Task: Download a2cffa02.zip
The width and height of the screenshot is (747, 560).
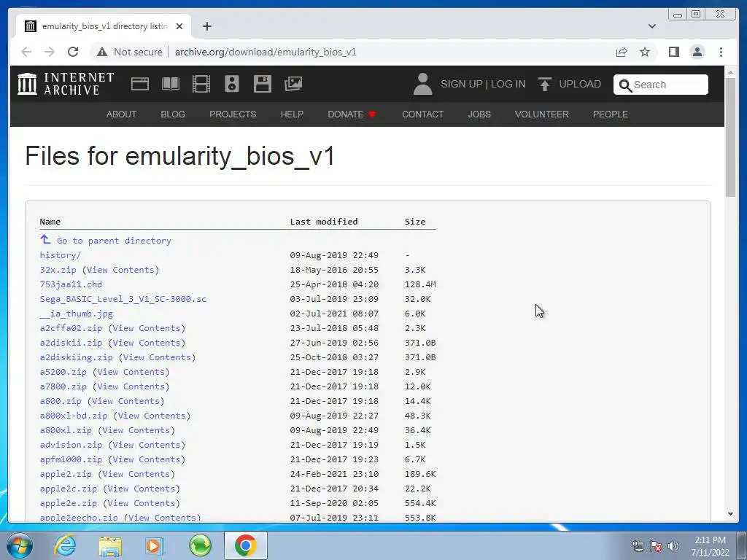Action: pyautogui.click(x=71, y=328)
